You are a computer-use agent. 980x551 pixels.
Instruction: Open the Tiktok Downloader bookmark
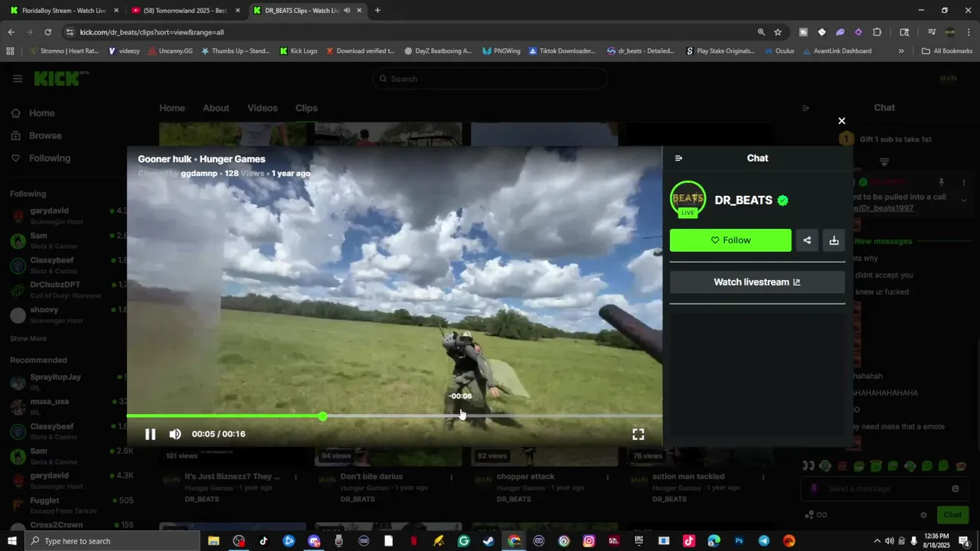(562, 51)
